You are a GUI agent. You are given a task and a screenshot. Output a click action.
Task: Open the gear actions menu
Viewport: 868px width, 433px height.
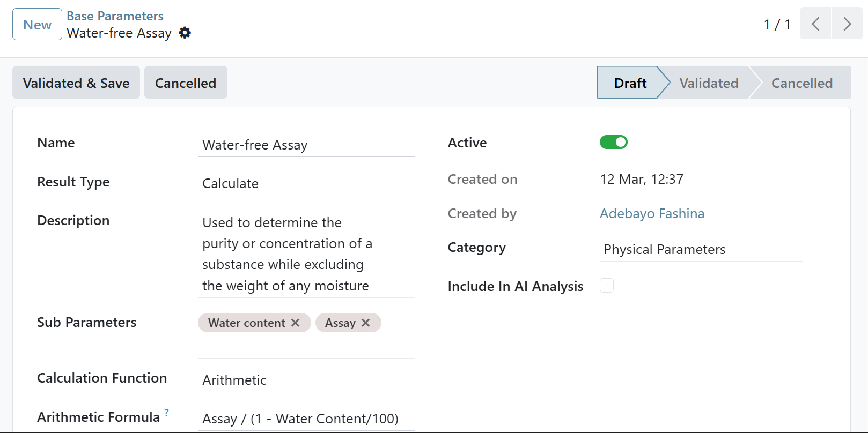185,33
